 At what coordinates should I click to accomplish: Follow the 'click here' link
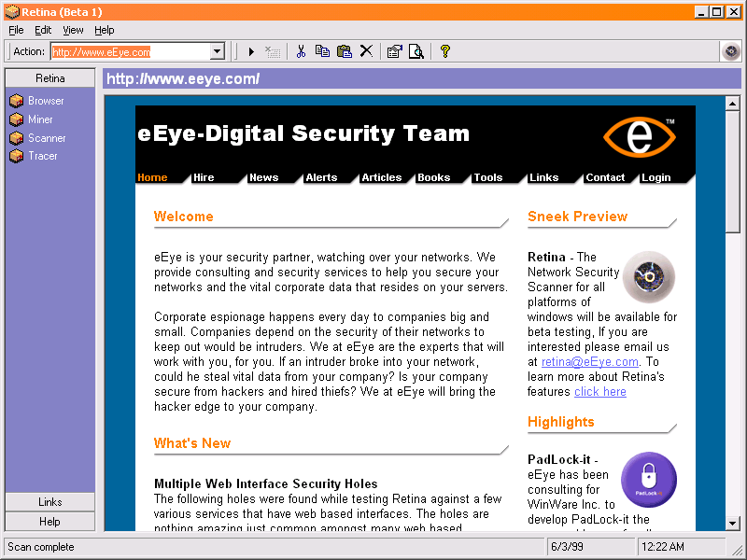pos(599,391)
